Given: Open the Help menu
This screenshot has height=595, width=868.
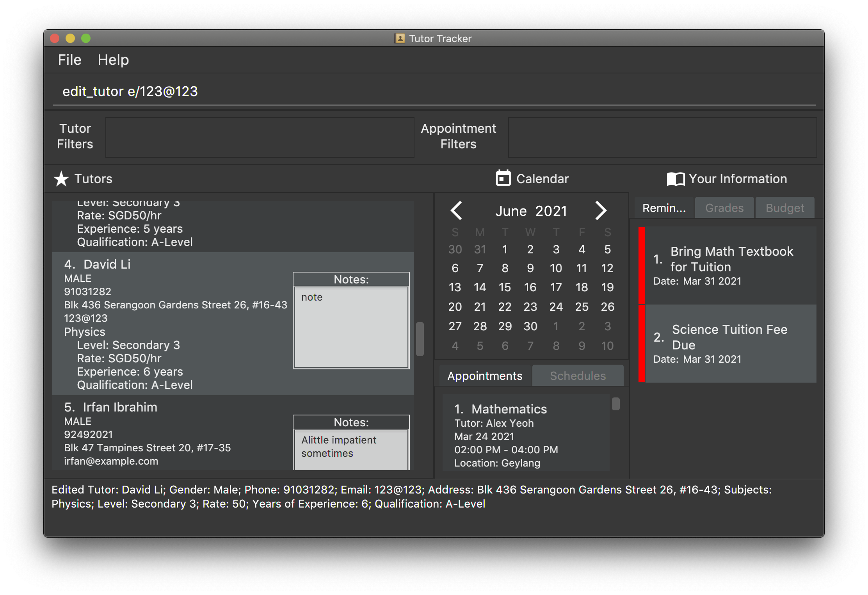Looking at the screenshot, I should (113, 60).
